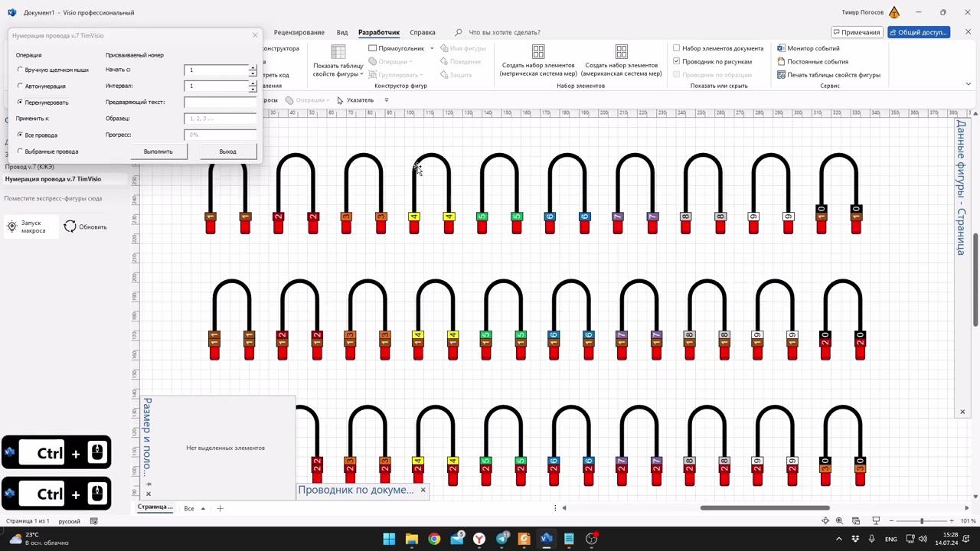
Task: Open the Рецензирование ribbon tab
Action: coord(299,32)
